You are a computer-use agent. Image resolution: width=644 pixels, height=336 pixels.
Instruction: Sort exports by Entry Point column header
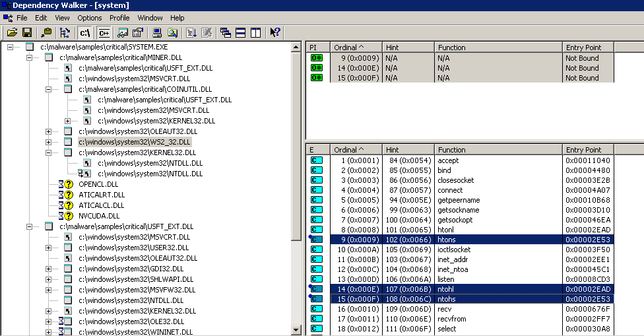pyautogui.click(x=588, y=149)
